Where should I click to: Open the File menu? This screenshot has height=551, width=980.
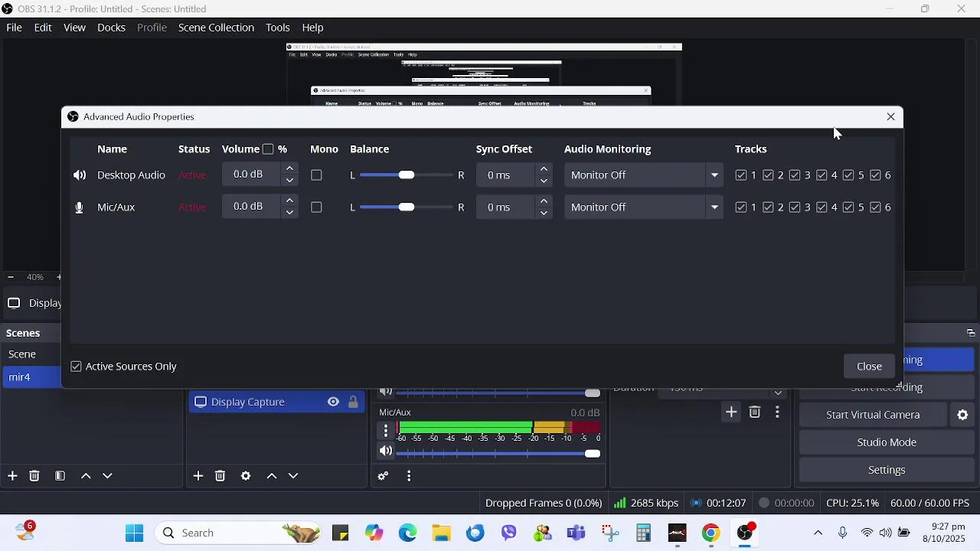[x=14, y=28]
